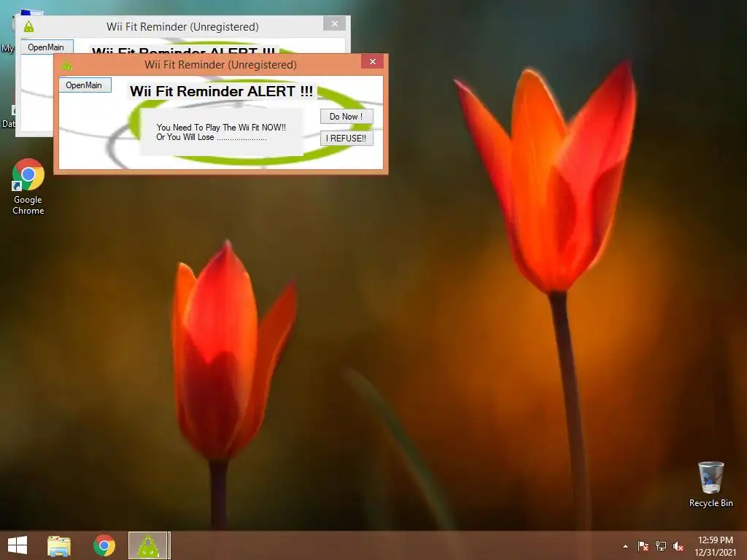This screenshot has height=560, width=747.
Task: Click OpenMain in the background Wii Fit window
Action: (46, 47)
